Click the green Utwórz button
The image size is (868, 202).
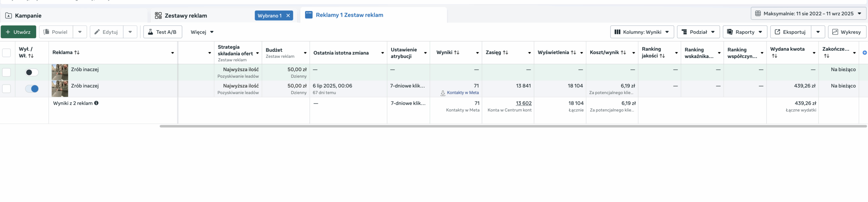coord(18,32)
